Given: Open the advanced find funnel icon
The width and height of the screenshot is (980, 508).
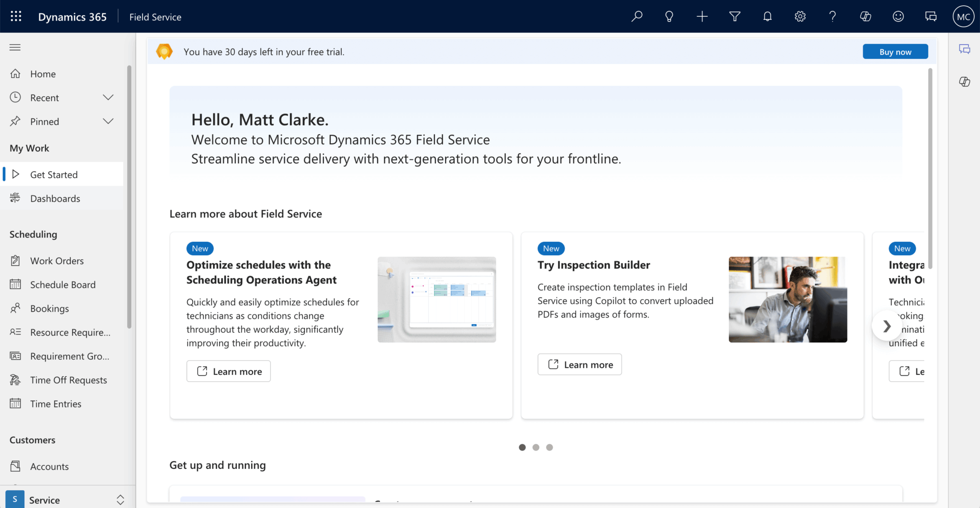Looking at the screenshot, I should pyautogui.click(x=735, y=17).
